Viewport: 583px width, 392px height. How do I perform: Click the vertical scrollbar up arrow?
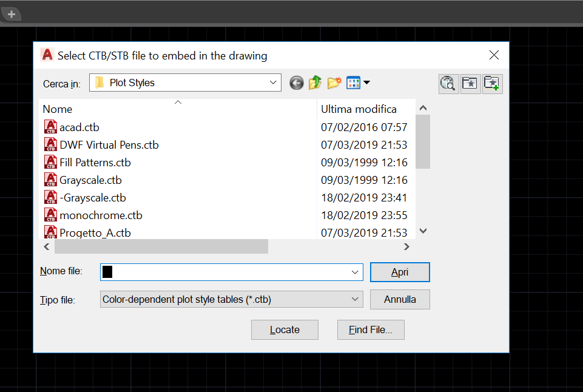423,108
